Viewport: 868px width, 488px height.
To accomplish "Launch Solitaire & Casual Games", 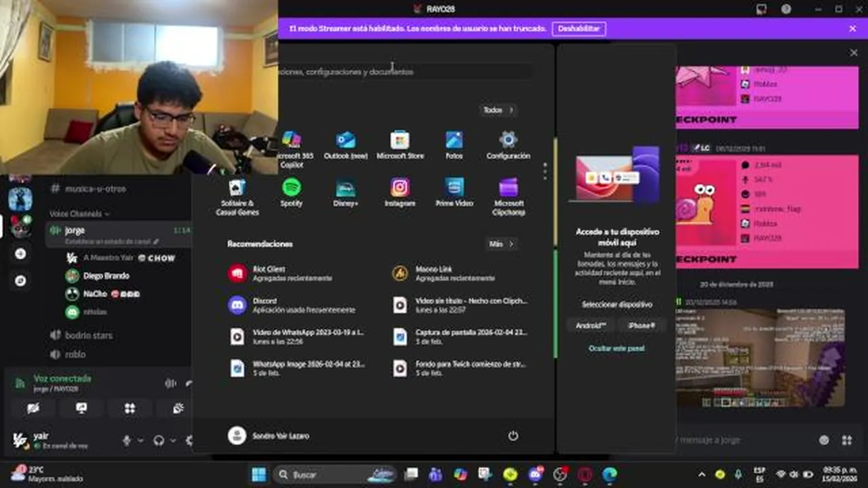I will pyautogui.click(x=237, y=197).
